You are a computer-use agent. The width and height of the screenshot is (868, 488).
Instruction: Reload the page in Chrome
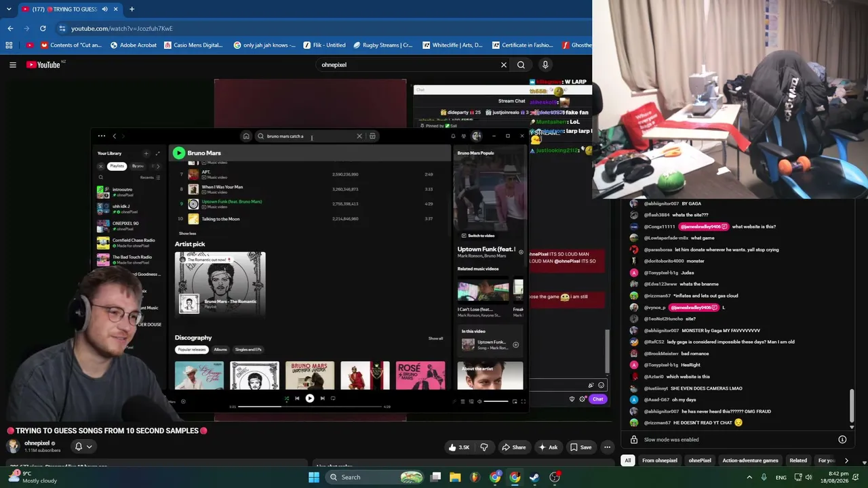pos(43,28)
